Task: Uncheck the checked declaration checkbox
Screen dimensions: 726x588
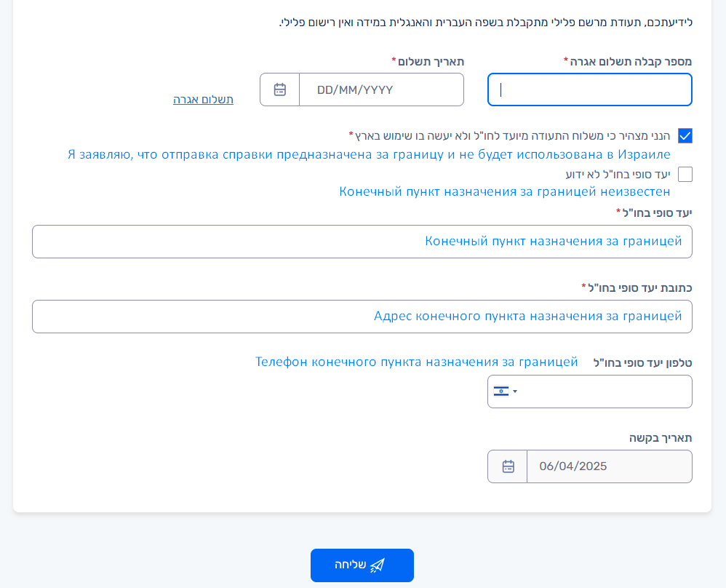Action: click(685, 136)
